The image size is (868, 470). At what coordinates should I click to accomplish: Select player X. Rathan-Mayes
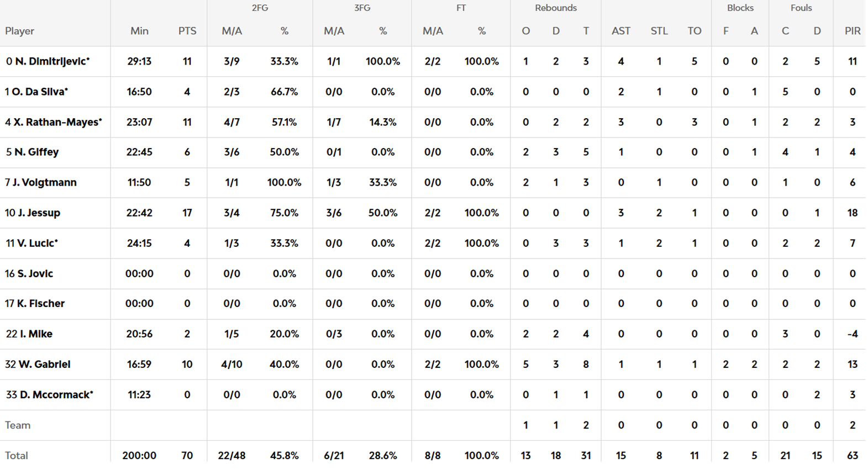[x=57, y=122]
